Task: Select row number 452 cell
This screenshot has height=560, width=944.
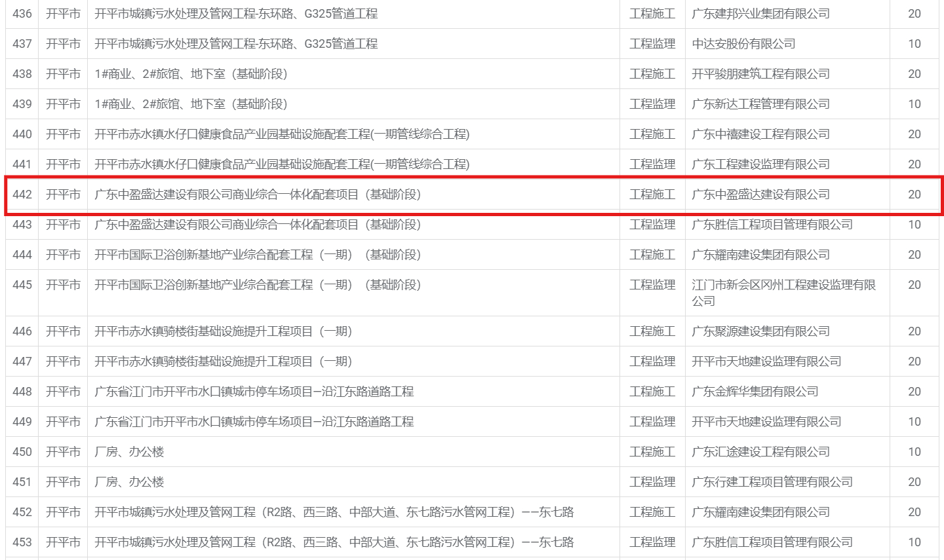Action: (x=22, y=512)
